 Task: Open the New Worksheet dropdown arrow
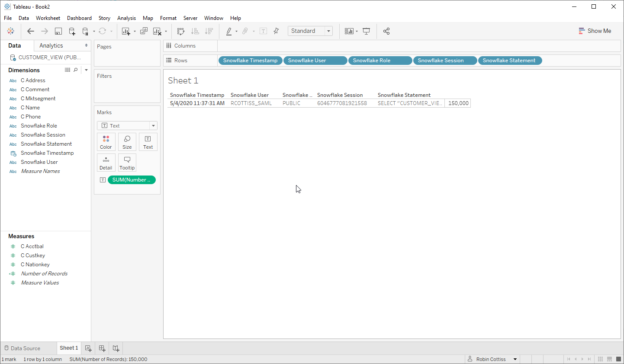[135, 31]
